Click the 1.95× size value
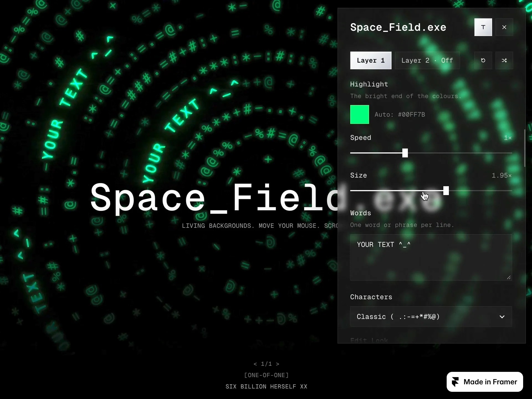The width and height of the screenshot is (532, 399). pos(502,175)
